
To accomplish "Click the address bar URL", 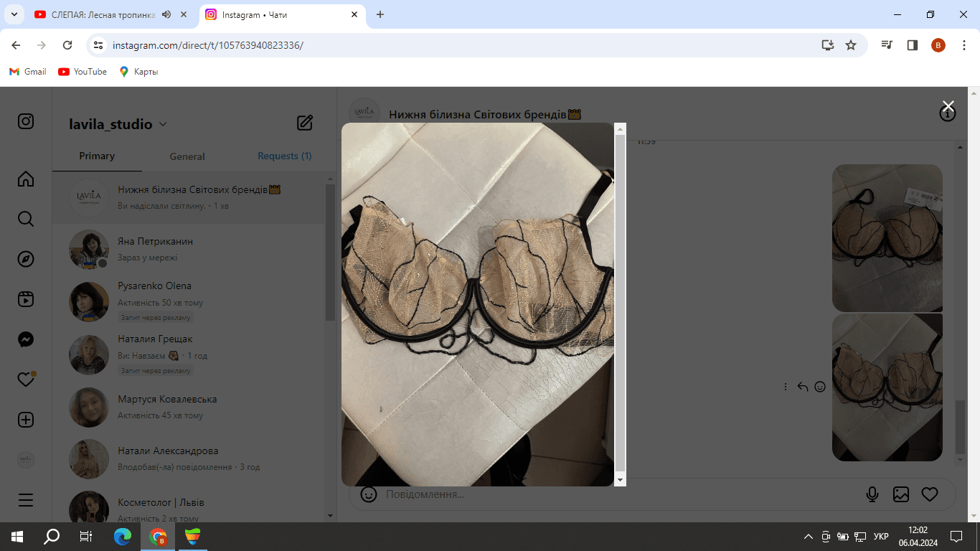I will [208, 45].
